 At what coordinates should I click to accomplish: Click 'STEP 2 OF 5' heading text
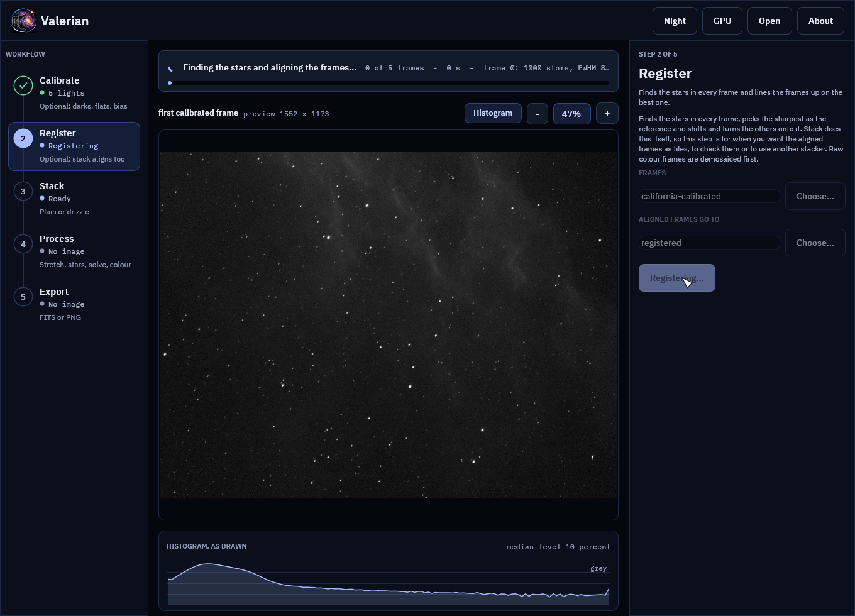(x=658, y=54)
